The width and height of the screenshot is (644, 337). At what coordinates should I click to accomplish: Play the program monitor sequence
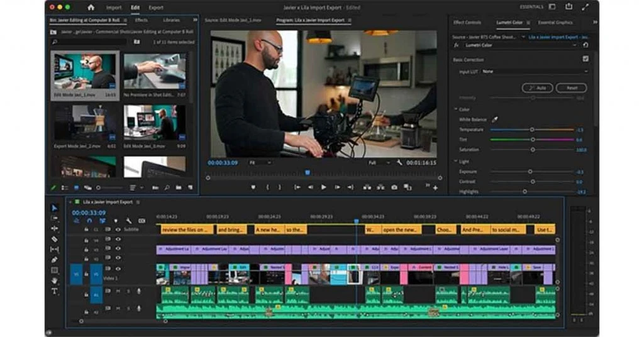tap(324, 187)
